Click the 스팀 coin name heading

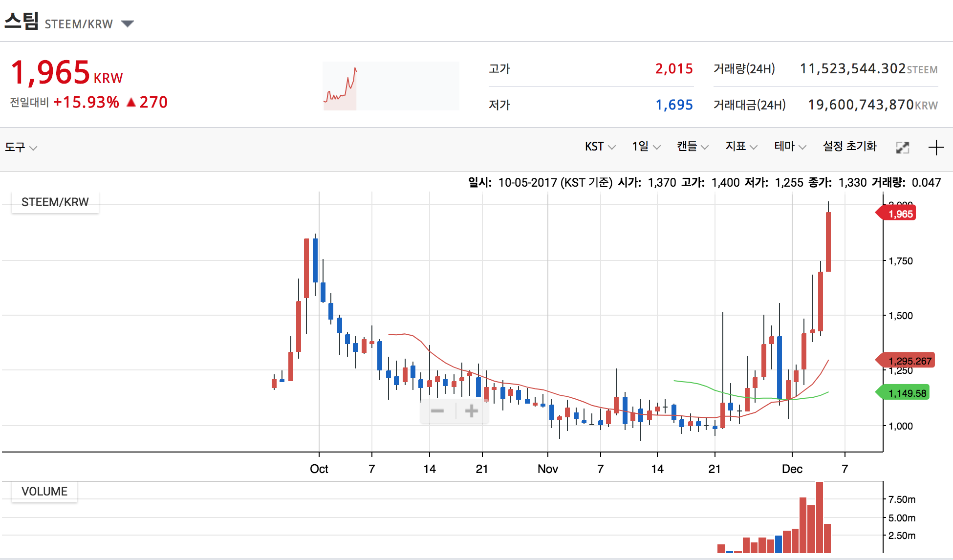[x=22, y=22]
